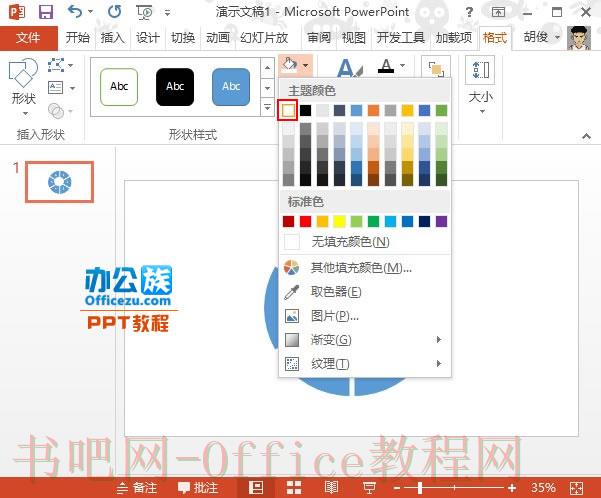The image size is (601, 498).
Task: Click the eyedropper 取色器 option
Action: pyautogui.click(x=365, y=292)
